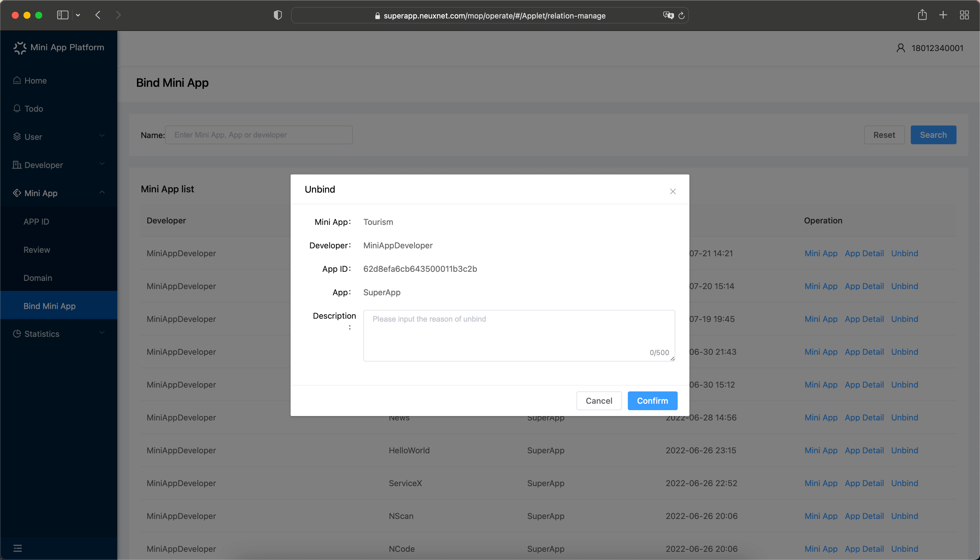Click the Safari address bar URL

coord(495,16)
